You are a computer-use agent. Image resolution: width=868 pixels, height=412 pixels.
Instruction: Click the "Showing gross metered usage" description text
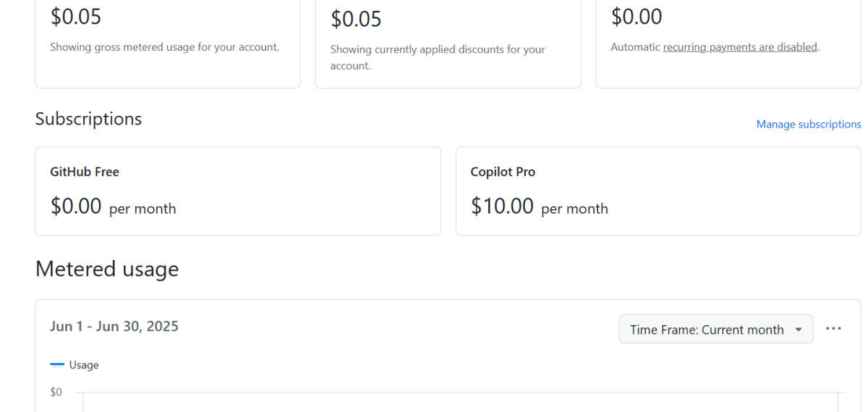pos(164,47)
